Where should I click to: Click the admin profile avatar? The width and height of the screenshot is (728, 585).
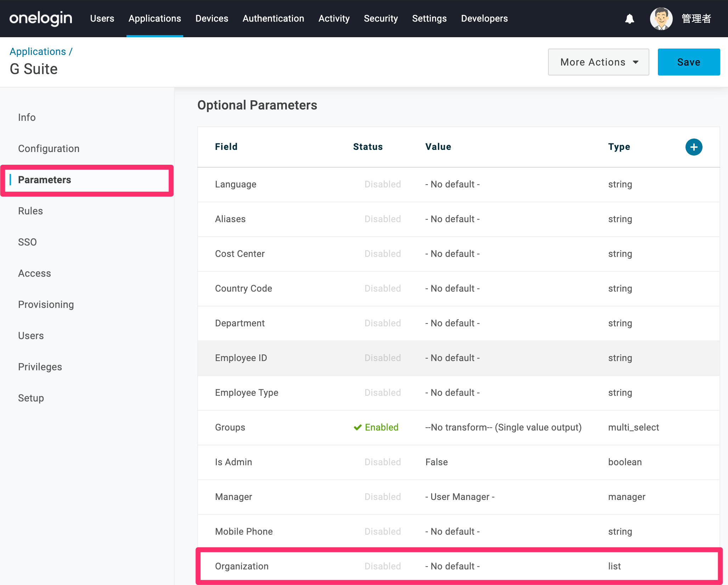point(661,18)
